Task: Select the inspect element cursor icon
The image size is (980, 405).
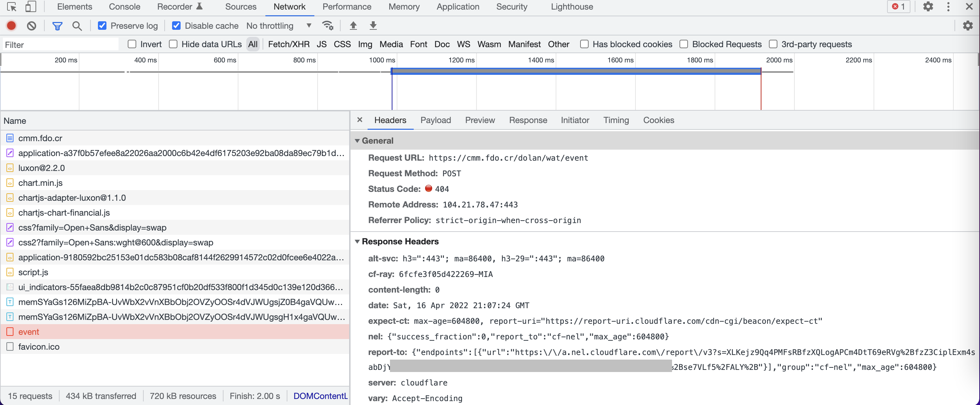Action: coord(11,6)
